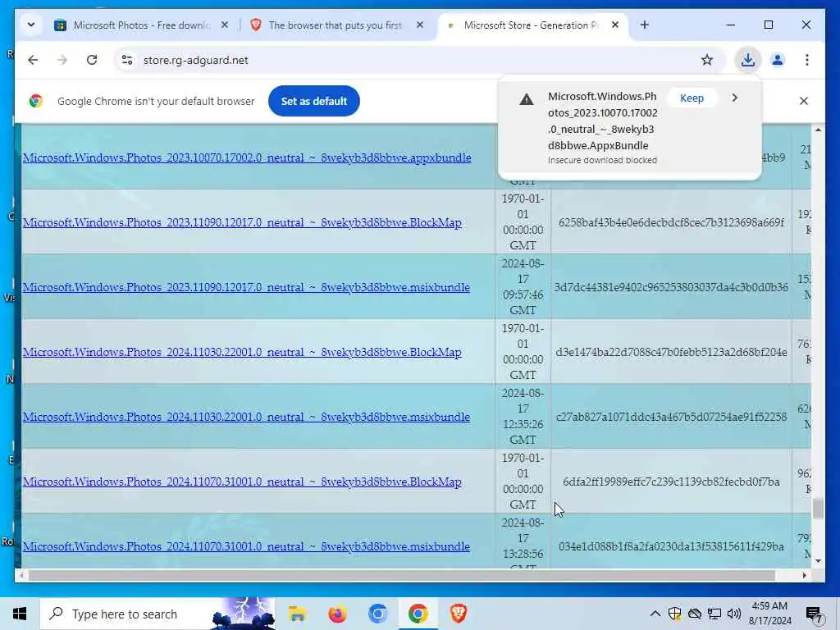Viewport: 840px width, 630px height.
Task: Close the Brave browser tab
Action: click(x=420, y=25)
